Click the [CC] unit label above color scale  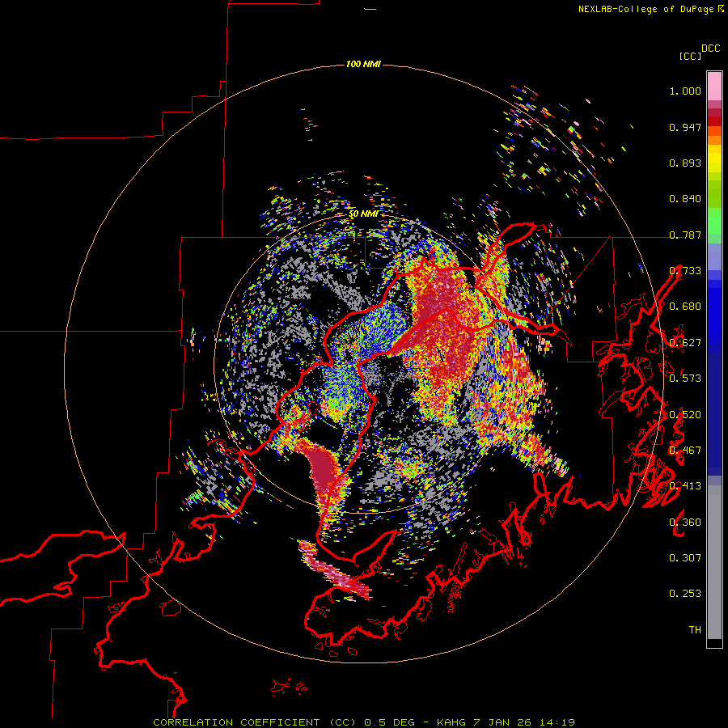pyautogui.click(x=690, y=56)
